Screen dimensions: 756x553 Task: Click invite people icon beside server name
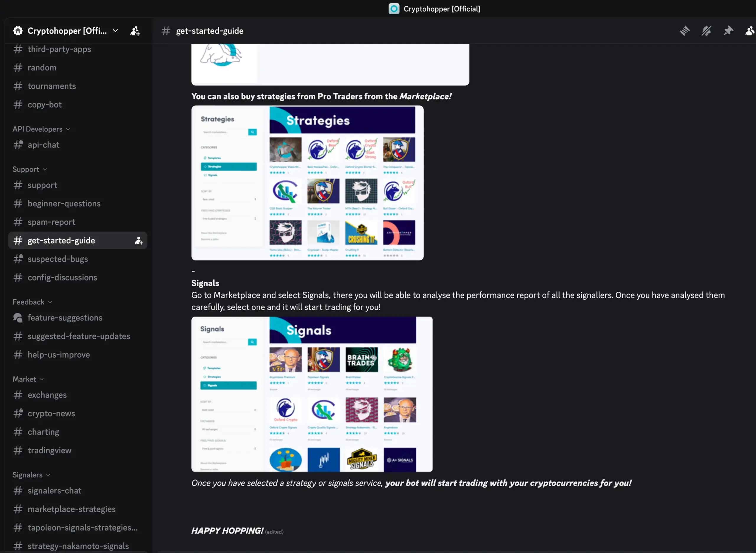click(x=135, y=31)
